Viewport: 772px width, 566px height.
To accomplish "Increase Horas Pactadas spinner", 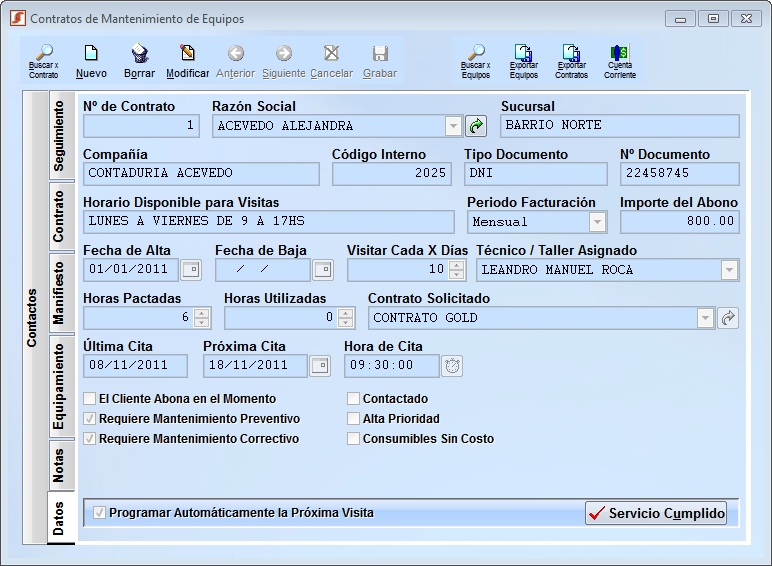I will point(201,313).
